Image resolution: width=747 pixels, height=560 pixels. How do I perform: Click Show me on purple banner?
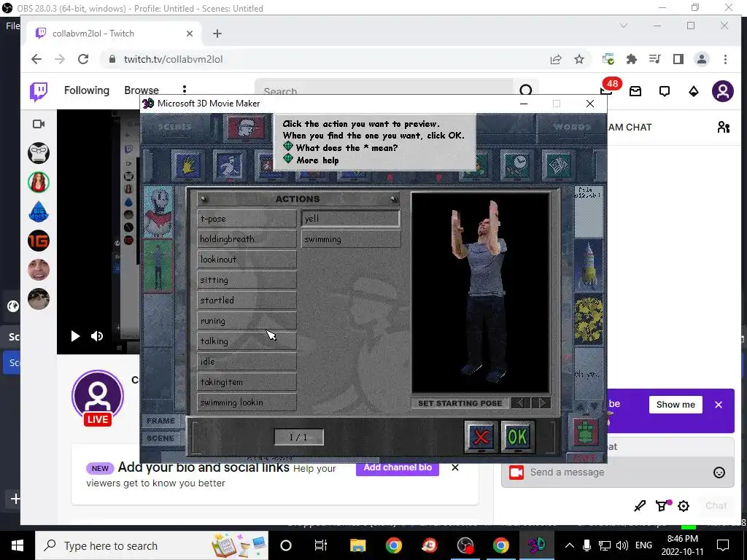[676, 404]
